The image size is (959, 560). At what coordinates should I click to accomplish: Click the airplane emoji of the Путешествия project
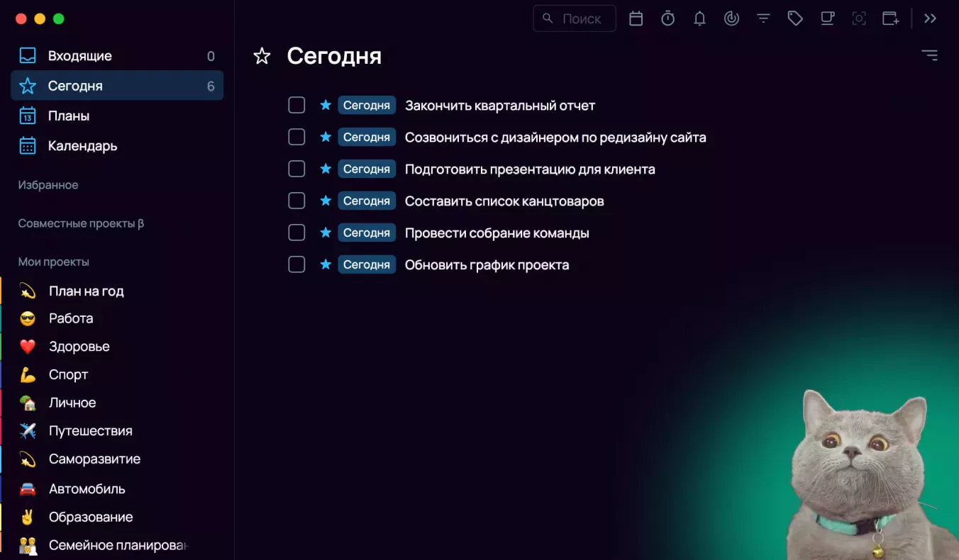click(x=28, y=431)
